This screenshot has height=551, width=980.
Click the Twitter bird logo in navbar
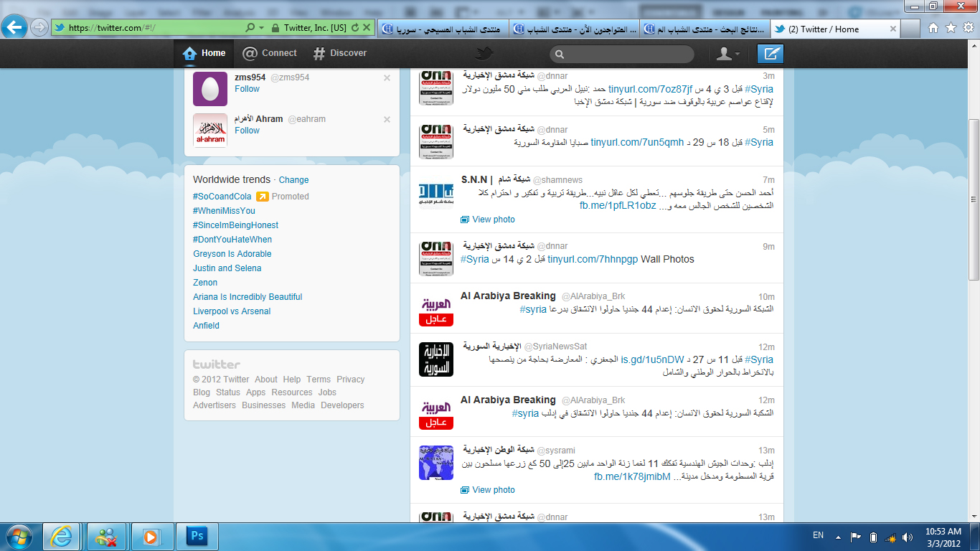(485, 53)
